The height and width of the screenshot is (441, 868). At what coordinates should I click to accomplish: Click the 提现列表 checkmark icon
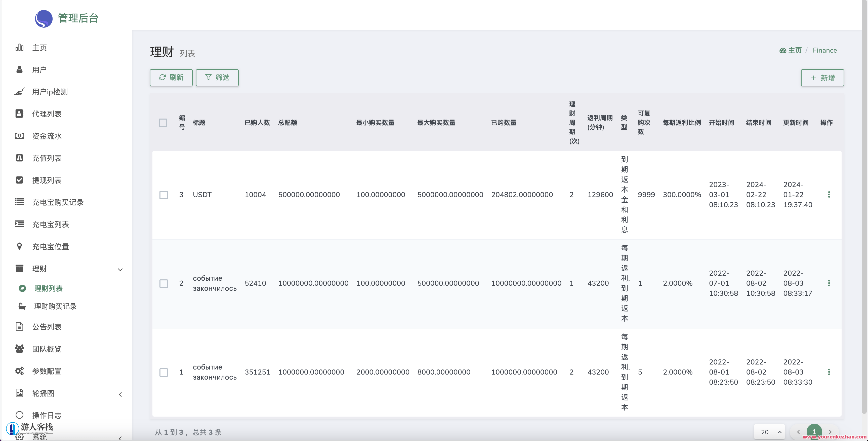click(x=20, y=180)
